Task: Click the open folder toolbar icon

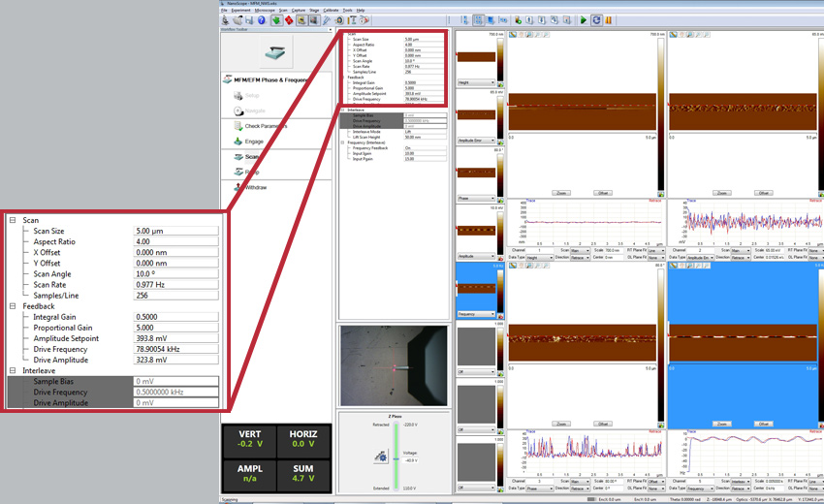Action: (x=238, y=20)
